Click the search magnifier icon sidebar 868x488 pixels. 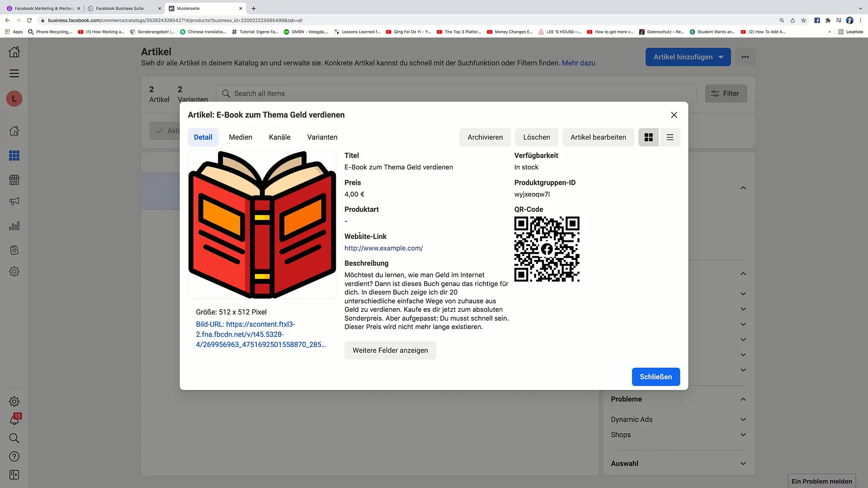tap(14, 438)
